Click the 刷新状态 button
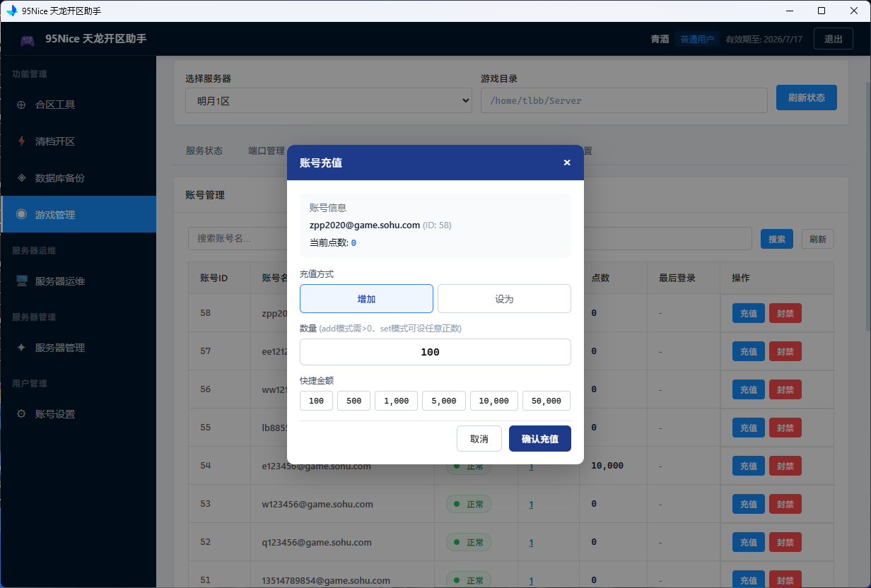The image size is (871, 588). click(x=807, y=98)
